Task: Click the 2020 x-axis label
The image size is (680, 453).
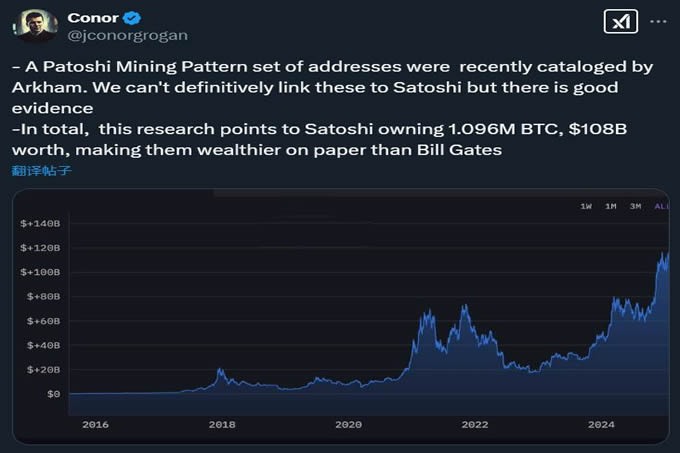Action: coord(348,425)
